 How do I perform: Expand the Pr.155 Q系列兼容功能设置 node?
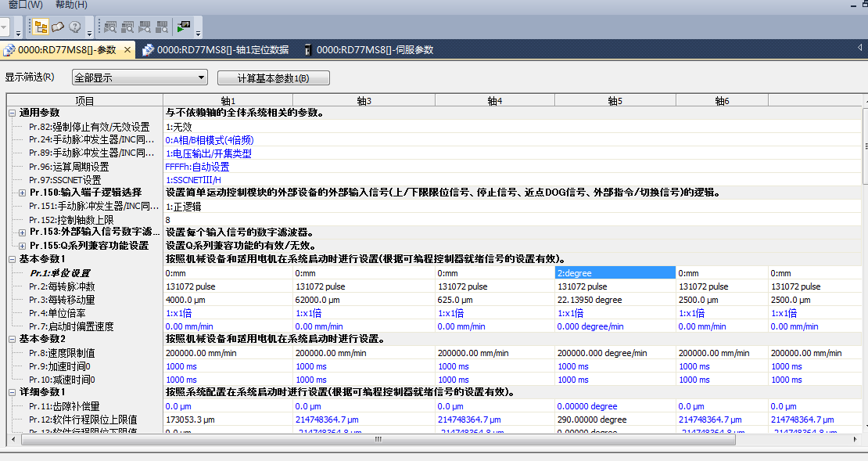23,246
